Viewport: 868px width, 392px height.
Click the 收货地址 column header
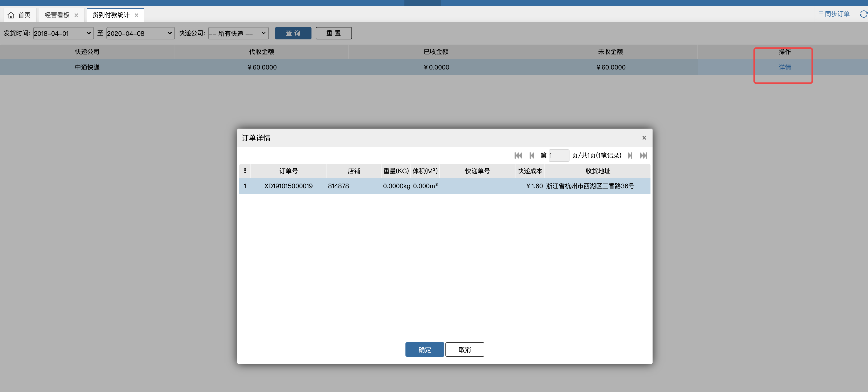tap(598, 171)
